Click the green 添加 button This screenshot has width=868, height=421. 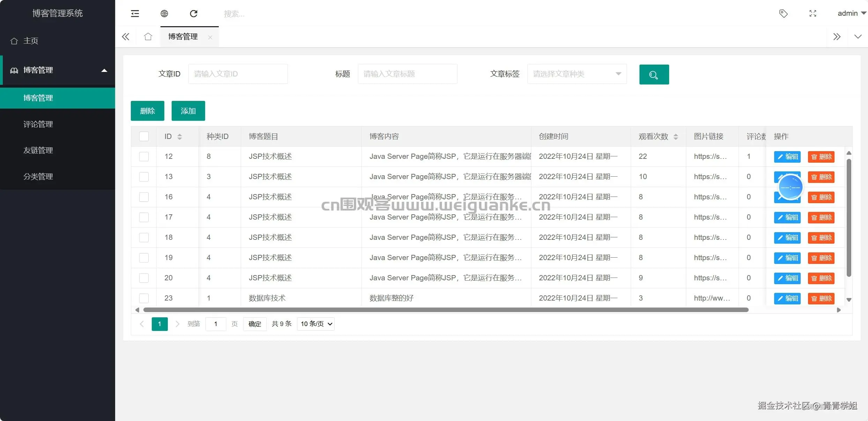tap(188, 111)
